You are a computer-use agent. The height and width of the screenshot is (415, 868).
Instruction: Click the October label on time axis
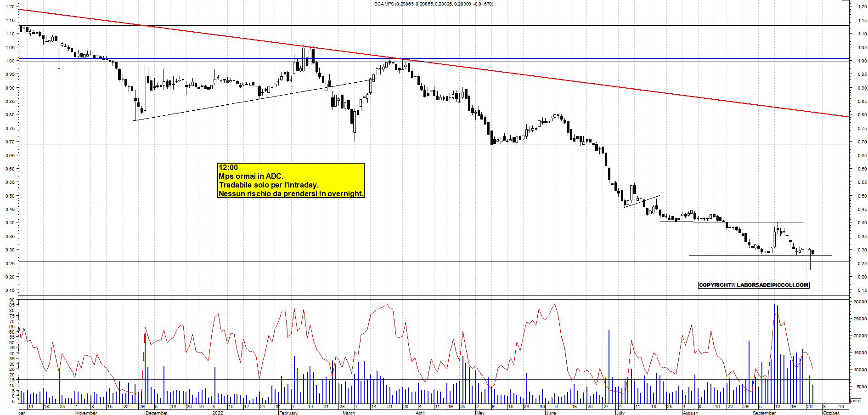[x=831, y=413]
